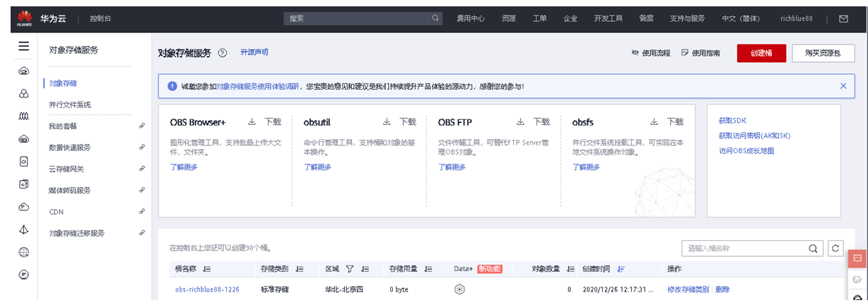This screenshot has width=868, height=305.
Task: Click the mail envelope icon in top bar
Action: click(843, 19)
